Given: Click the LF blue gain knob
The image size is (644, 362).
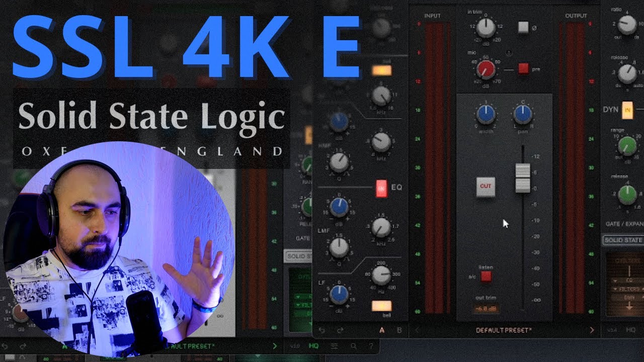Looking at the screenshot, I should point(340,295).
